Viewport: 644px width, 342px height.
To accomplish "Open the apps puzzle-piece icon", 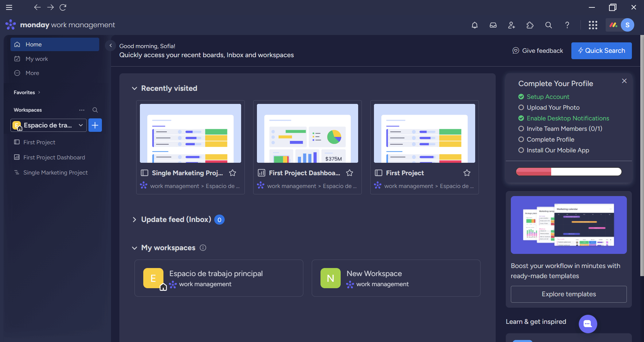I will pyautogui.click(x=530, y=25).
